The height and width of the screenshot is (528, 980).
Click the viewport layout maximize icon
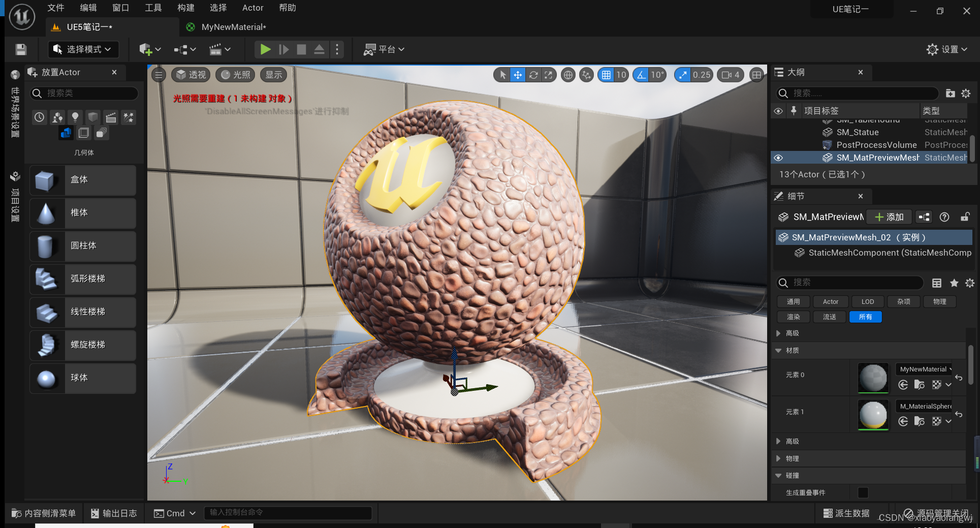756,75
